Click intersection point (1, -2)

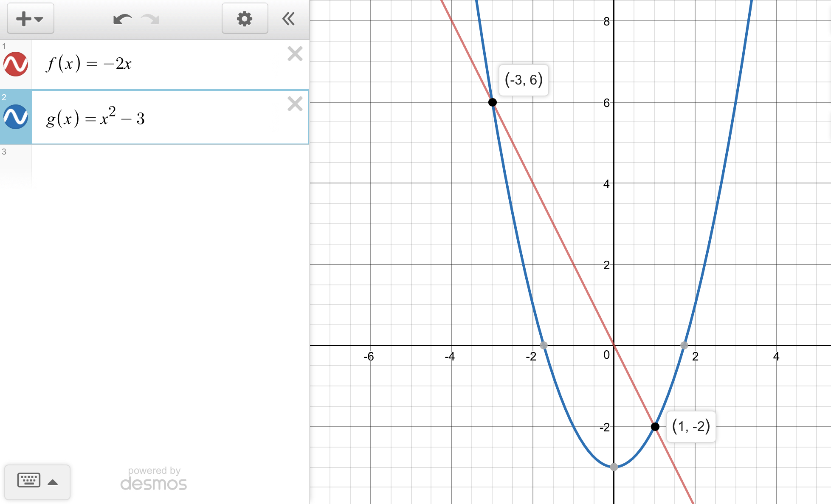655,426
